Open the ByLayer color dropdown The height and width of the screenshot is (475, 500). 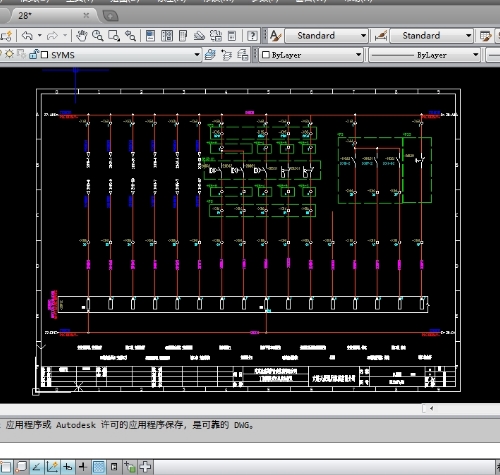click(311, 55)
